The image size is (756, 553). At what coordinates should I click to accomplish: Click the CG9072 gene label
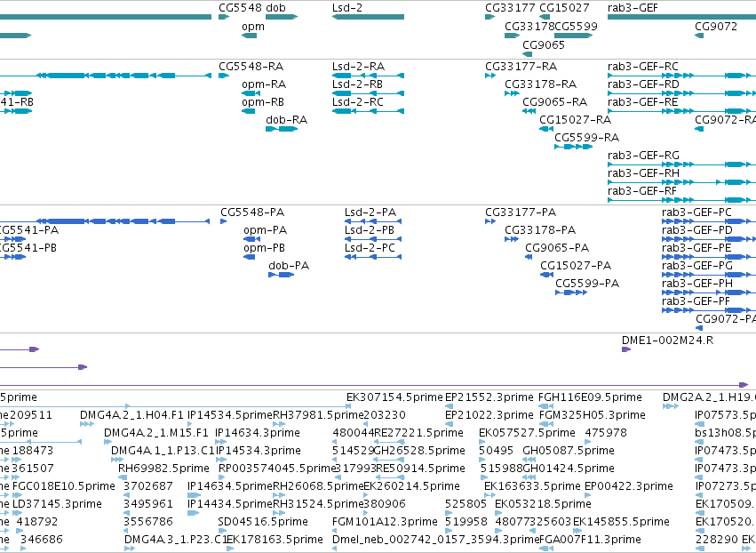716,26
